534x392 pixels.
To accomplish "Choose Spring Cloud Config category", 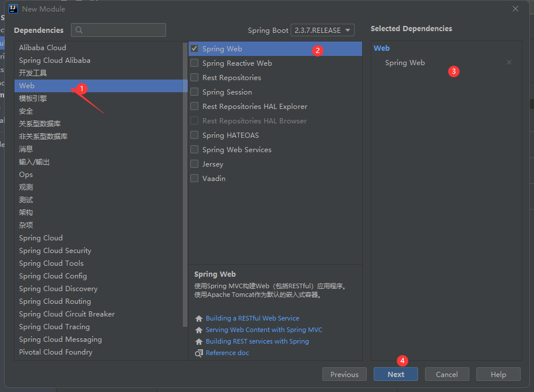I will [x=99, y=276].
